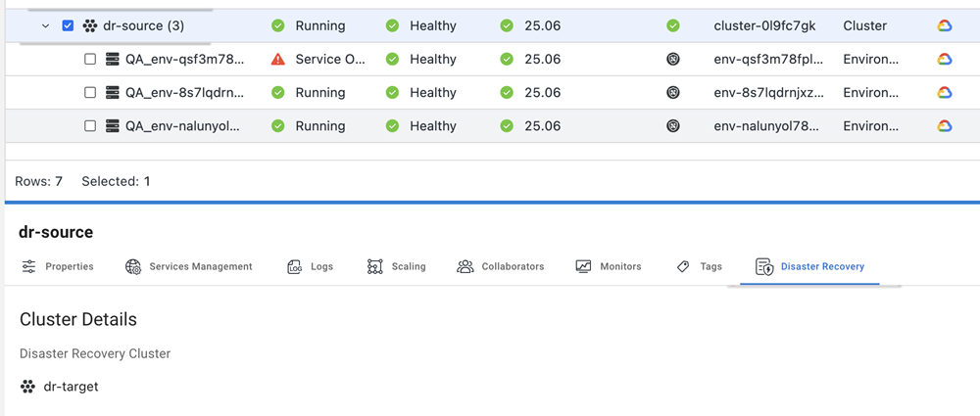Click the dr-target cluster link
The image size is (980, 416).
click(x=71, y=387)
